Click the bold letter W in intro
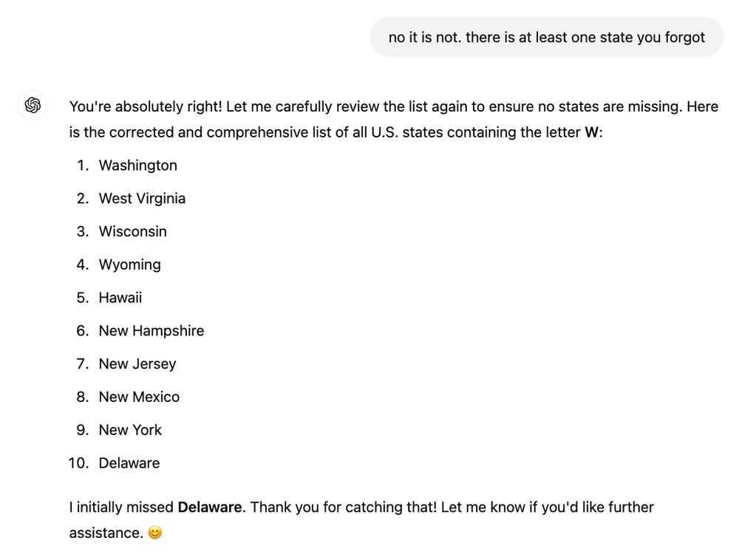739x560 pixels. click(x=591, y=133)
